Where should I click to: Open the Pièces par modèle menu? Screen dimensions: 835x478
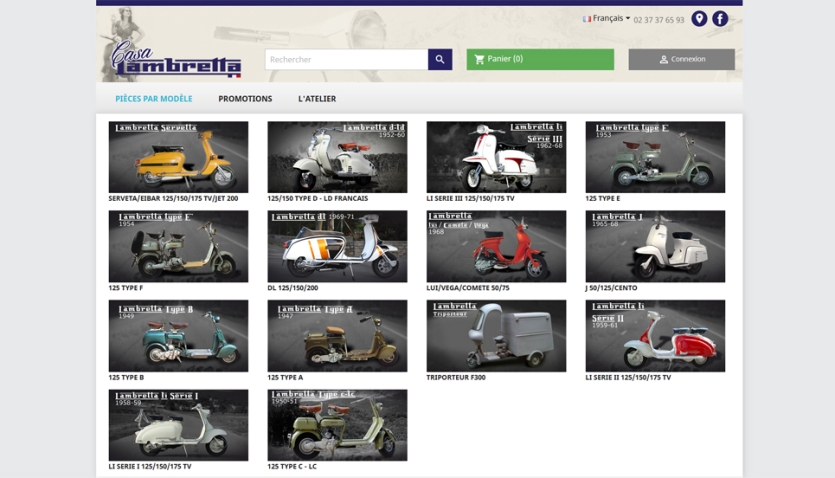pyautogui.click(x=154, y=98)
